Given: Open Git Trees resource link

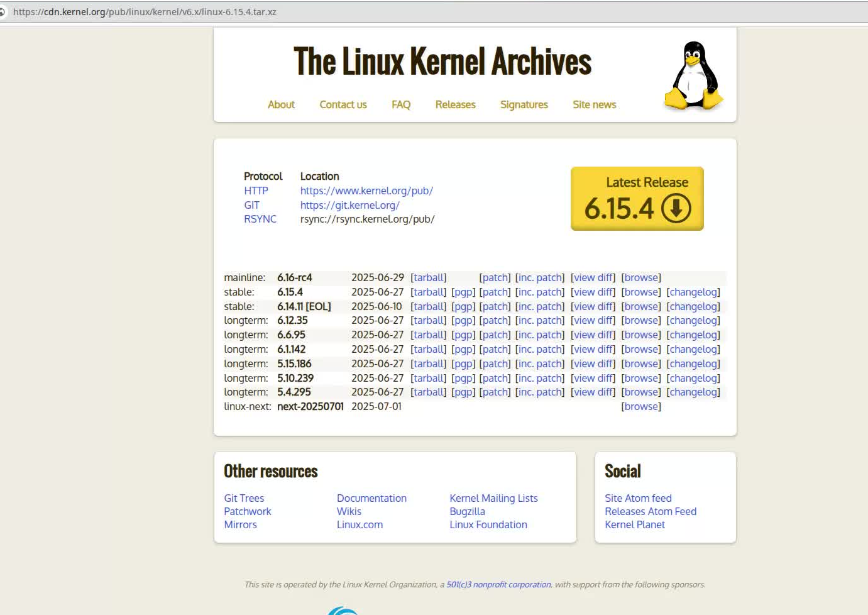Looking at the screenshot, I should coord(244,498).
